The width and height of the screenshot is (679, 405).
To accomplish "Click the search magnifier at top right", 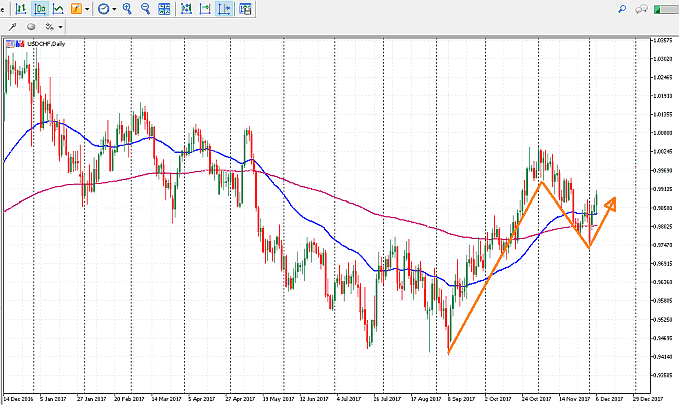I will point(624,9).
